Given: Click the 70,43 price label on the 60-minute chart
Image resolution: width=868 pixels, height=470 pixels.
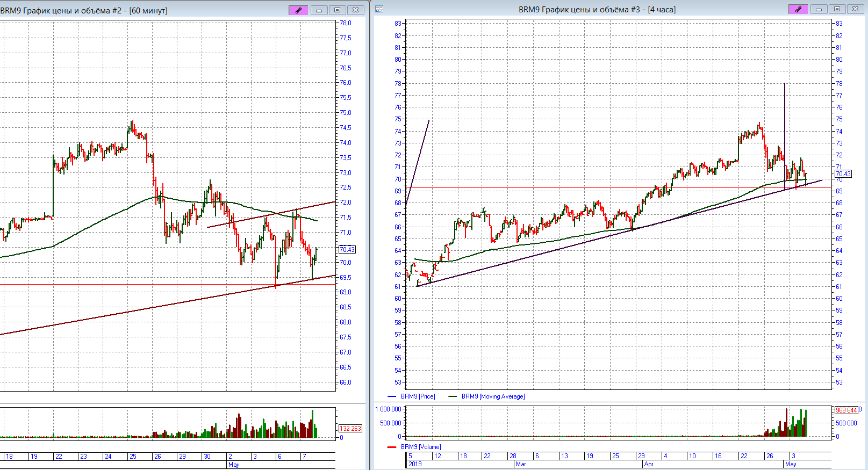Looking at the screenshot, I should tap(347, 250).
